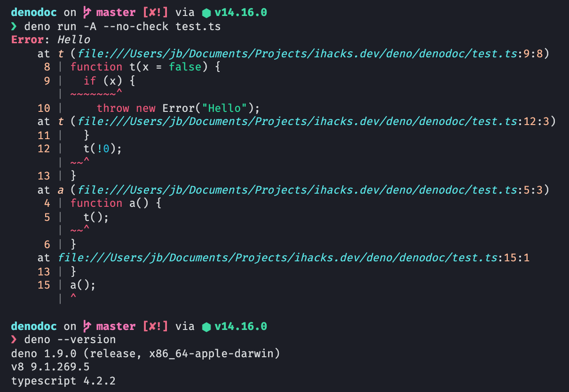The height and width of the screenshot is (392, 569).
Task: Click the '~~~~~~~^' marker under 'if (x) {'
Action: pos(96,93)
